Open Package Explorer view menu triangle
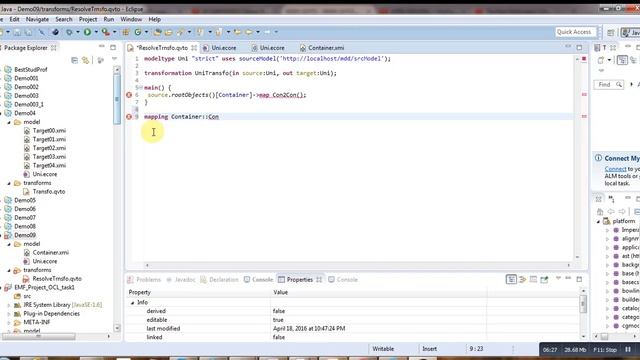Viewport: 640px width, 360px height. tap(114, 60)
